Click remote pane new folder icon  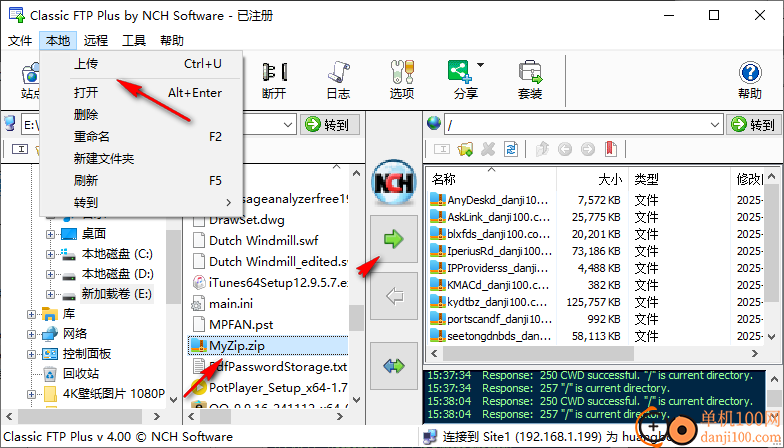click(465, 149)
